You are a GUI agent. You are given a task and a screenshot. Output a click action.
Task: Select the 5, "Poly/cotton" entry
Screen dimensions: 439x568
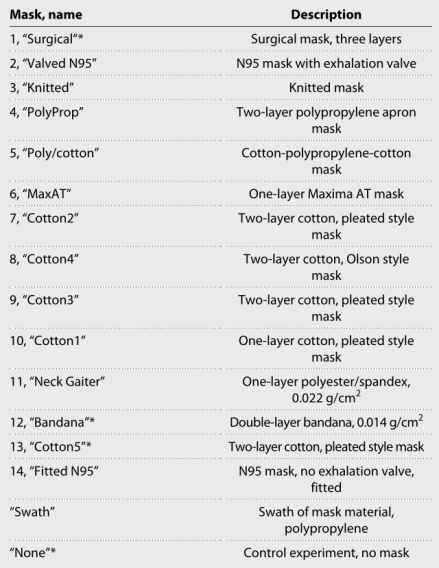pos(54,153)
